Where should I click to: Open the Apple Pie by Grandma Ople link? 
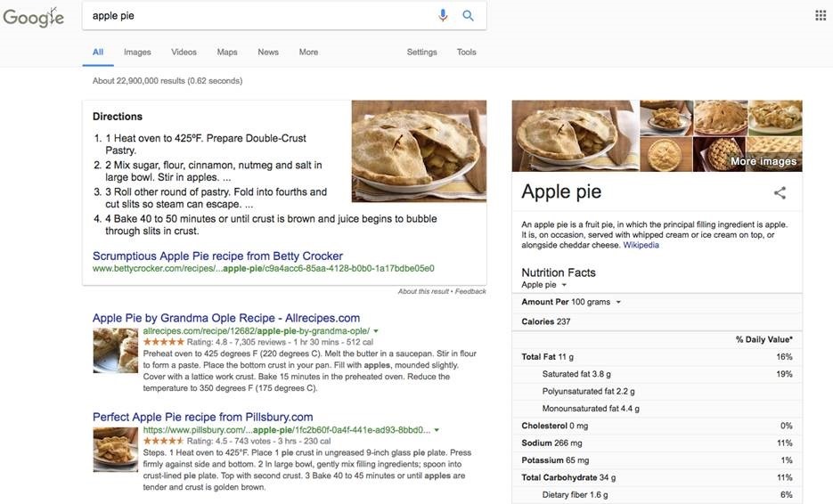pyautogui.click(x=226, y=318)
